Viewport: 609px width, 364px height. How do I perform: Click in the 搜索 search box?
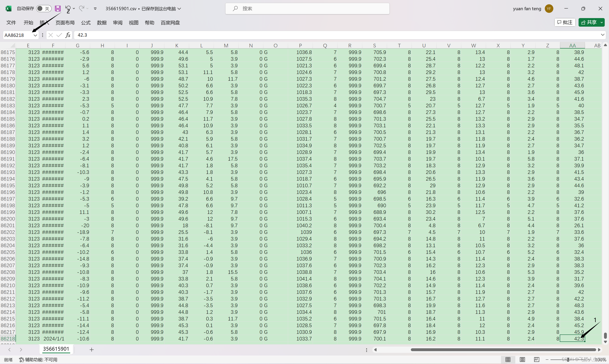point(307,9)
